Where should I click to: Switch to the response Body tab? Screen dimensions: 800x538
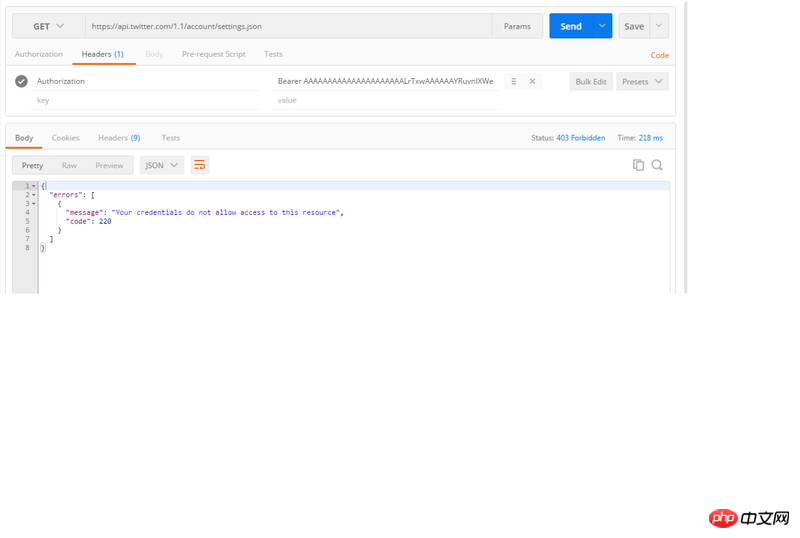(x=24, y=138)
